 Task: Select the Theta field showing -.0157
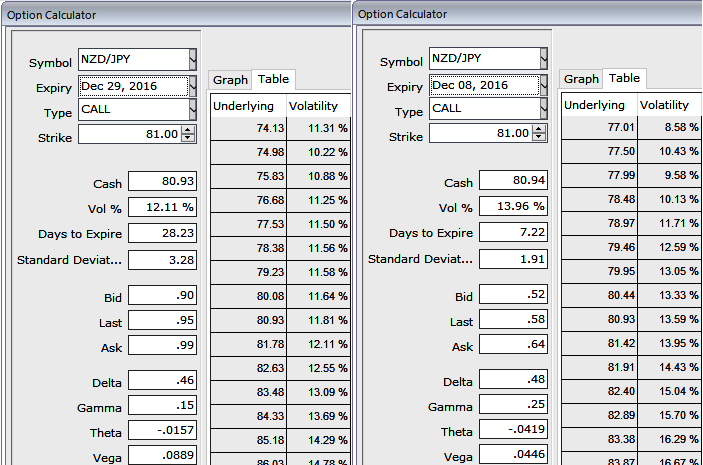[x=163, y=432]
